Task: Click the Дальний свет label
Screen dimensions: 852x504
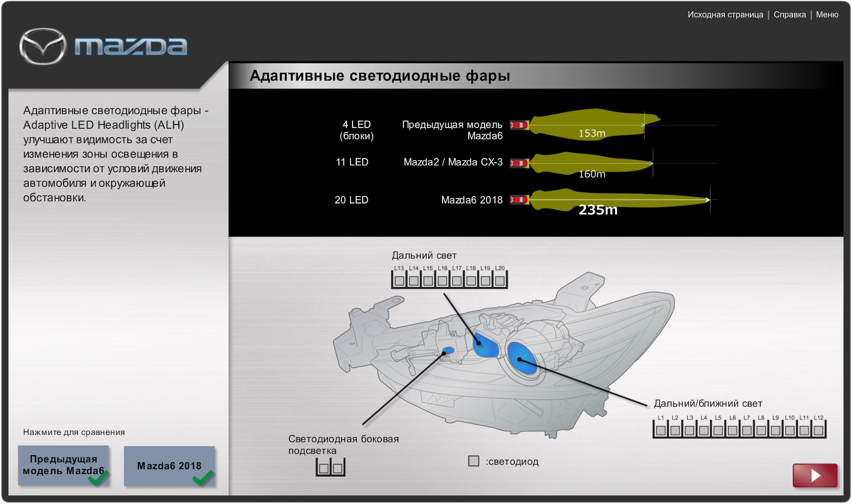Action: click(424, 256)
